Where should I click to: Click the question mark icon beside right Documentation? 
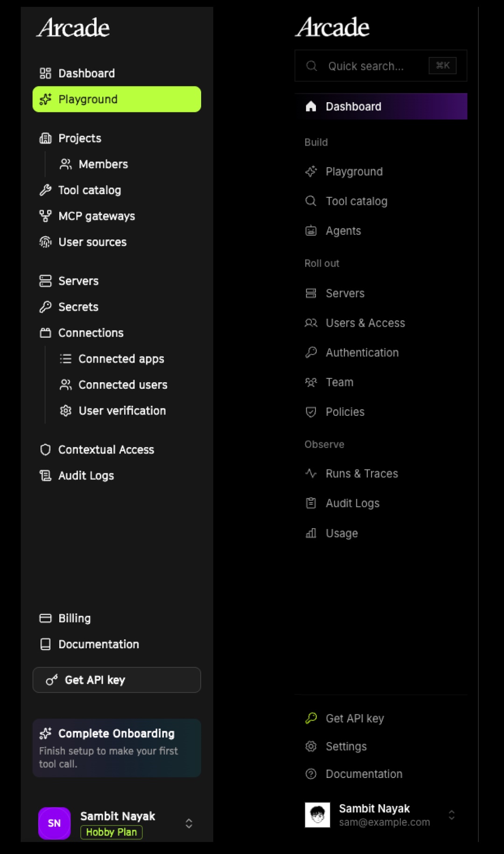(311, 774)
